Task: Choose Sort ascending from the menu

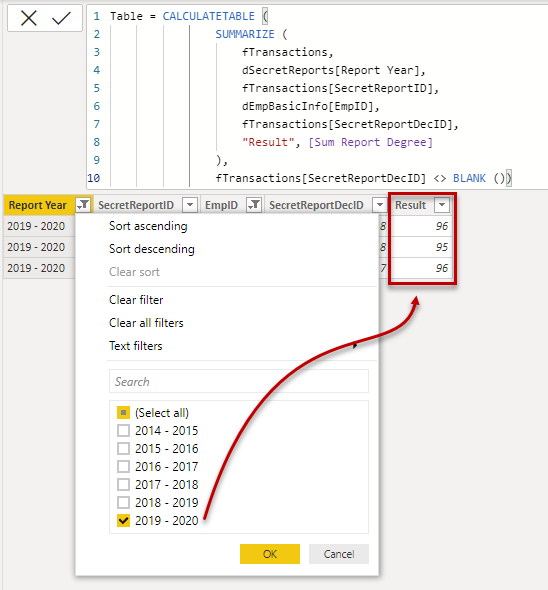Action: coord(148,226)
